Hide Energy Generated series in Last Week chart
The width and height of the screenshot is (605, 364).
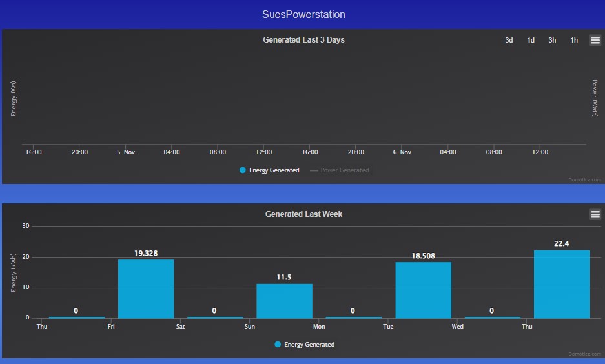[304, 345]
